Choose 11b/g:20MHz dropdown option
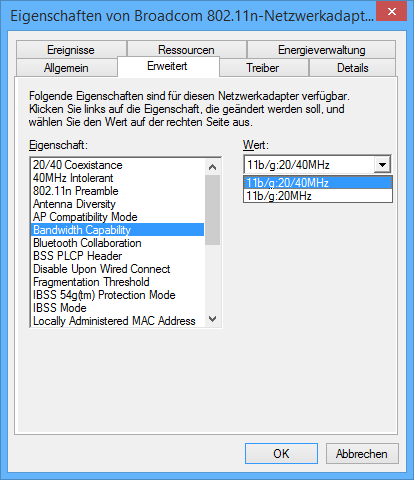Image resolution: width=414 pixels, height=480 pixels. tap(318, 196)
